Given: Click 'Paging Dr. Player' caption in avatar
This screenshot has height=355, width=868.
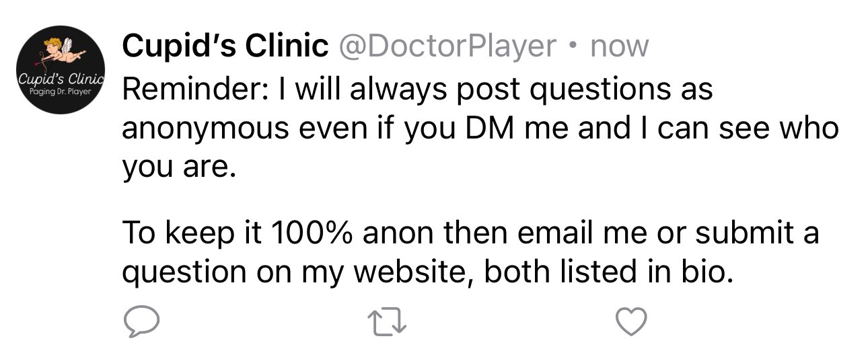Looking at the screenshot, I should (60, 90).
